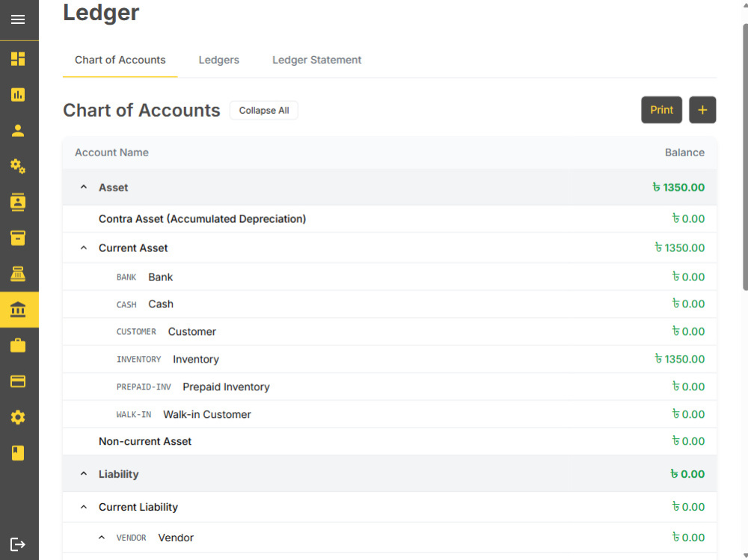The width and height of the screenshot is (748, 560).
Task: Open the double gears icon in sidebar
Action: [x=18, y=166]
